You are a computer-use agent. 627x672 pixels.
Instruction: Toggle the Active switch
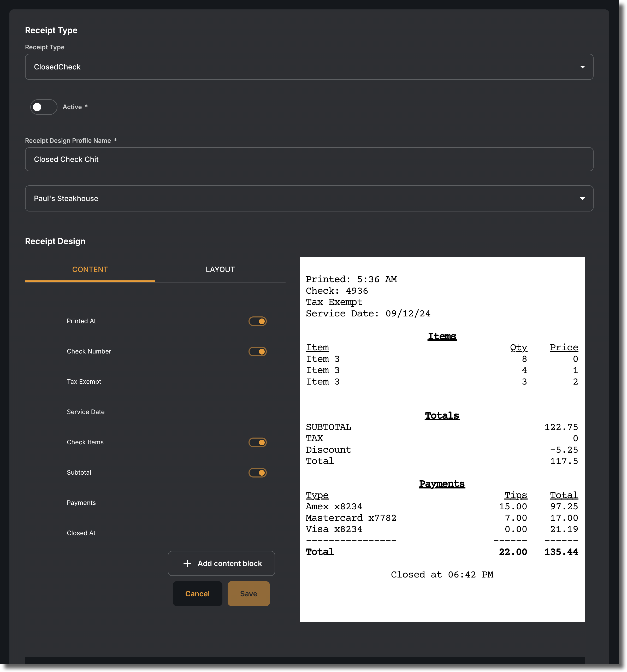[44, 107]
